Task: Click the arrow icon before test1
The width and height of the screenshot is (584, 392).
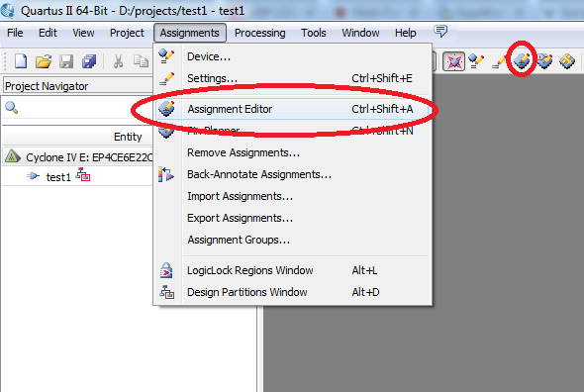Action: [33, 176]
